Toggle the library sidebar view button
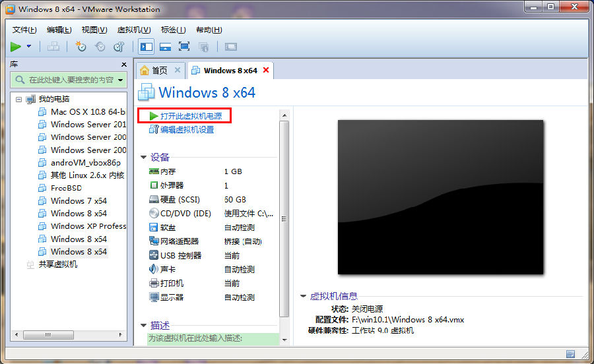The width and height of the screenshot is (594, 364). [x=146, y=47]
